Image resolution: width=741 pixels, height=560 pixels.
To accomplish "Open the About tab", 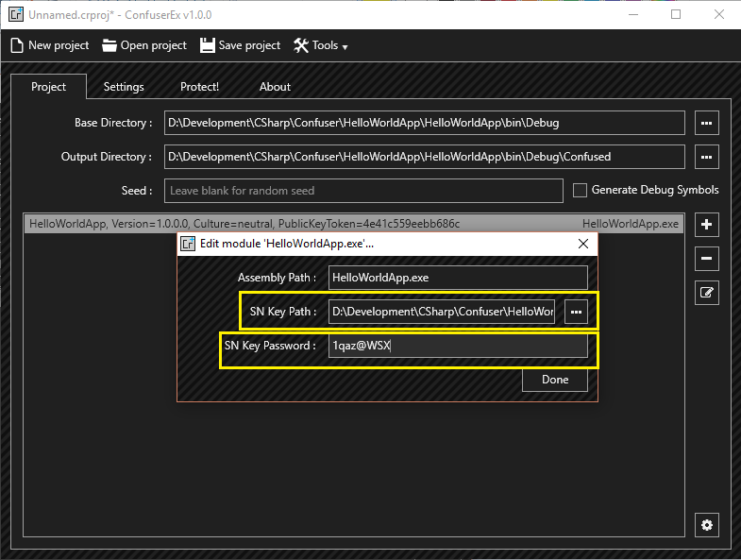I will pos(275,87).
